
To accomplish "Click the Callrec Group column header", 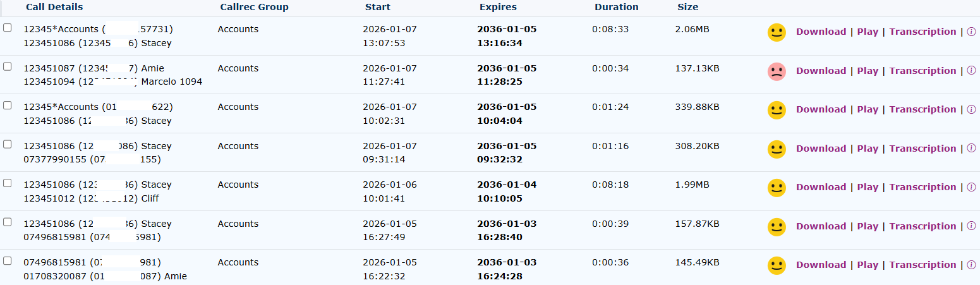I will (x=254, y=8).
